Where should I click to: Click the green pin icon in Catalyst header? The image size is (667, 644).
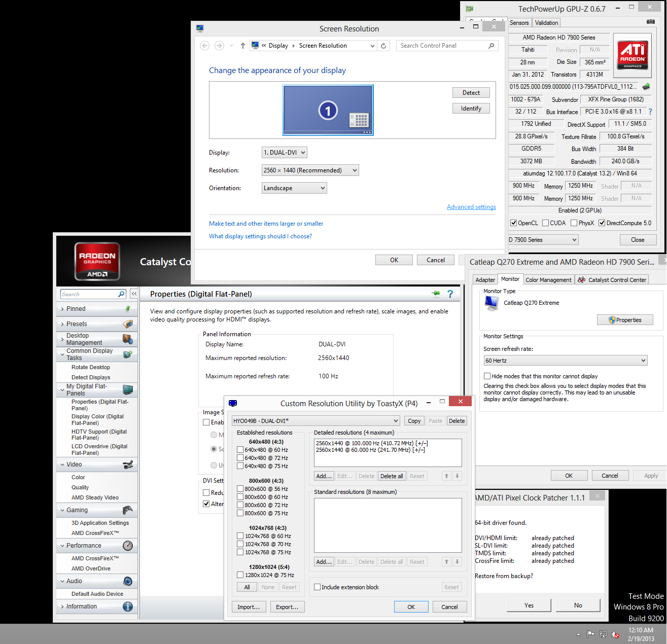[x=436, y=294]
